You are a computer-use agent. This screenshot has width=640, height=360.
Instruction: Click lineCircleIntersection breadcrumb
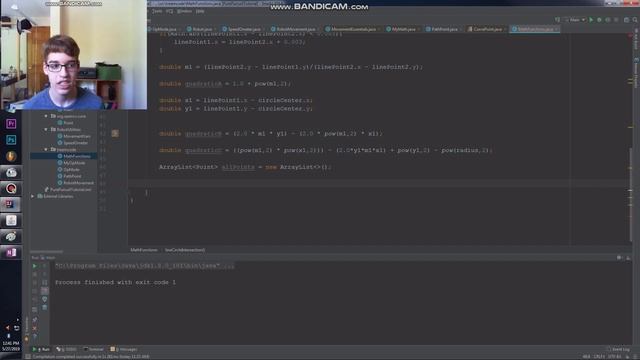point(185,250)
